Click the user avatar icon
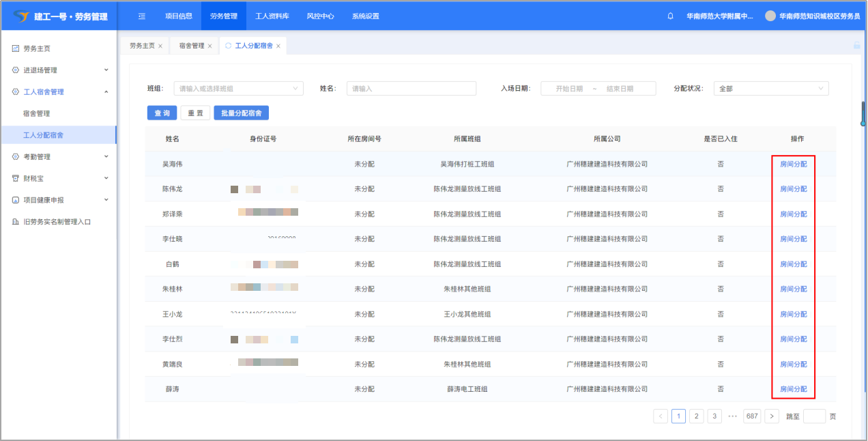 click(770, 16)
